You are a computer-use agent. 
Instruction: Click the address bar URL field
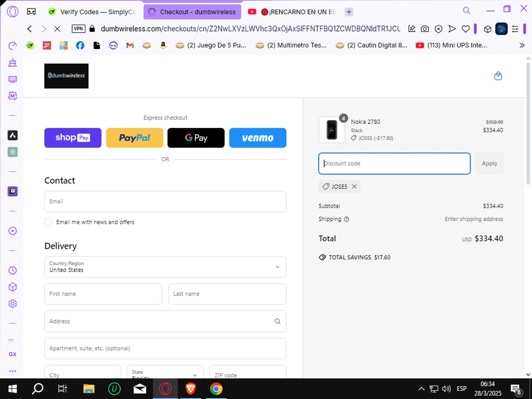[x=250, y=29]
